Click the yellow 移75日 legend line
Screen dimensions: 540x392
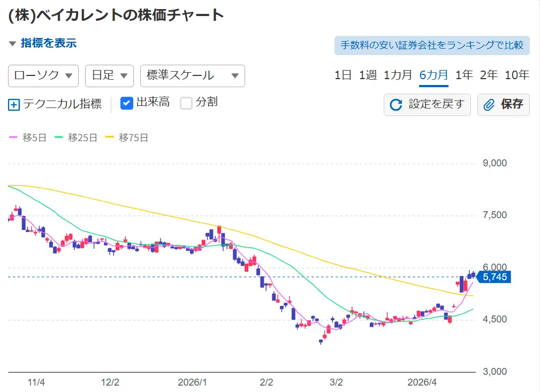[110, 137]
